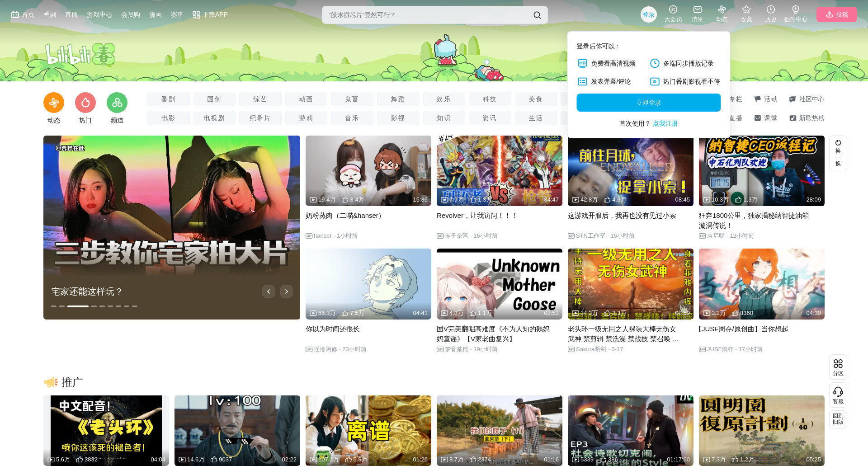
Task: Select the 资讯 category tab
Action: [x=490, y=118]
